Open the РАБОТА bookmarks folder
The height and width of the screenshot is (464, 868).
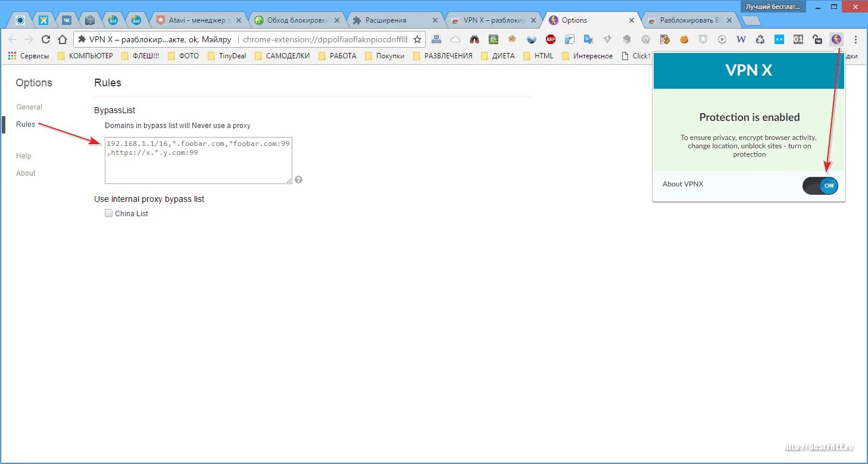tap(338, 56)
